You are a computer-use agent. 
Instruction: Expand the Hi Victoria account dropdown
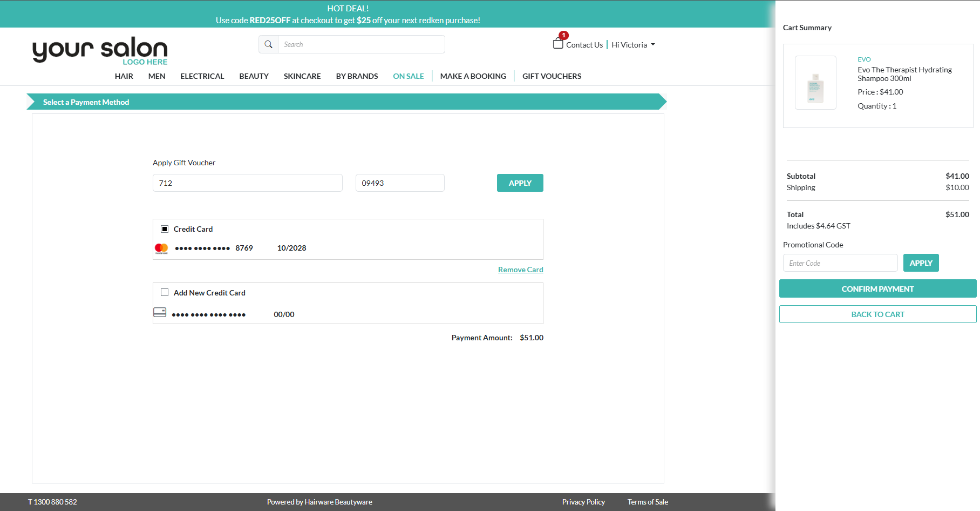[633, 45]
